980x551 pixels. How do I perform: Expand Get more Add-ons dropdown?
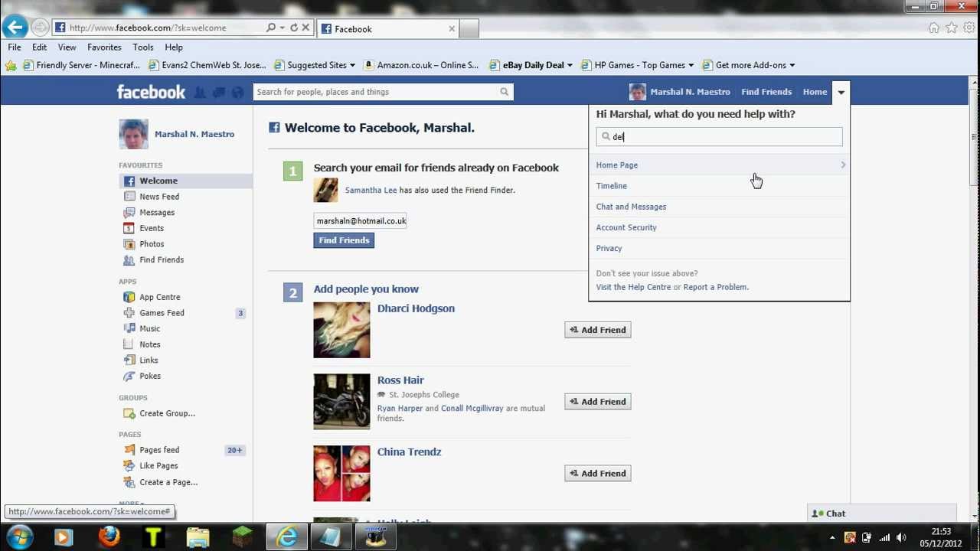(x=792, y=65)
